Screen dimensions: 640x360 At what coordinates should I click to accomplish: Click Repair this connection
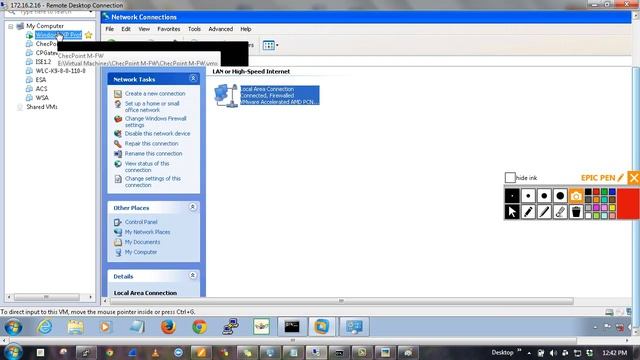pos(151,144)
